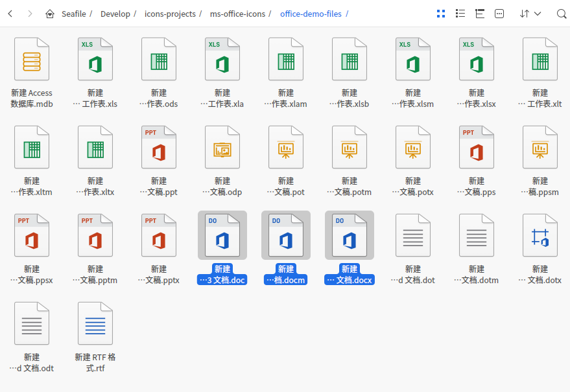The width and height of the screenshot is (570, 392).
Task: Open the more options button
Action: click(499, 14)
